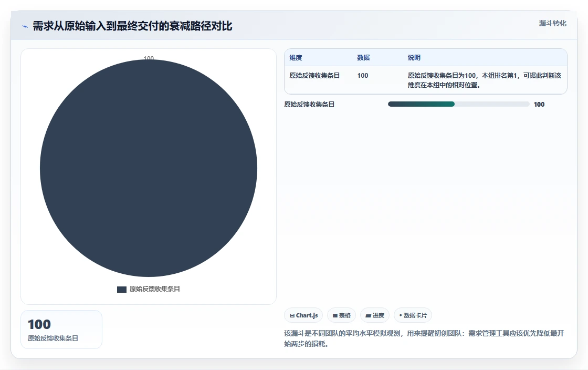This screenshot has height=370, width=588.
Task: Toggle the 原始反馈收集条目 chart legend swatch
Action: pos(121,289)
